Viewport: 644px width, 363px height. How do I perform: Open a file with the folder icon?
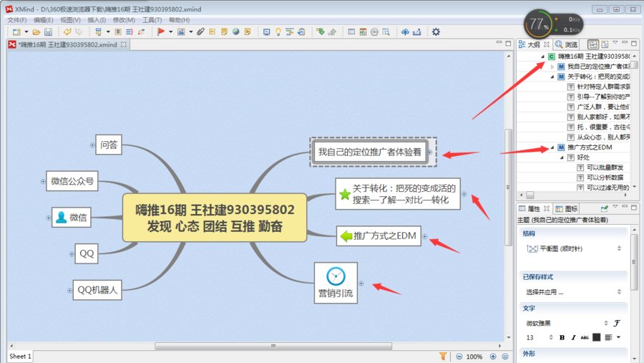[36, 32]
